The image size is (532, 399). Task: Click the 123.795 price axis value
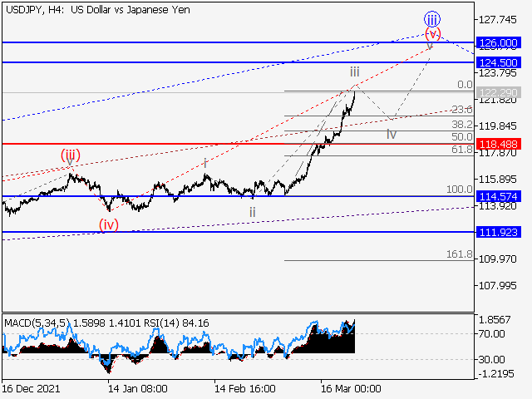pyautogui.click(x=497, y=72)
